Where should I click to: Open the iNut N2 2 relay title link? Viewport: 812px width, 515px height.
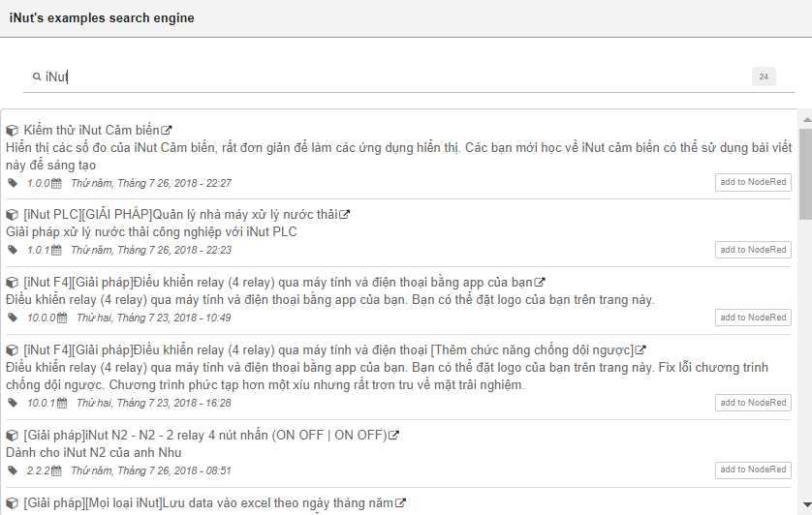click(205, 436)
